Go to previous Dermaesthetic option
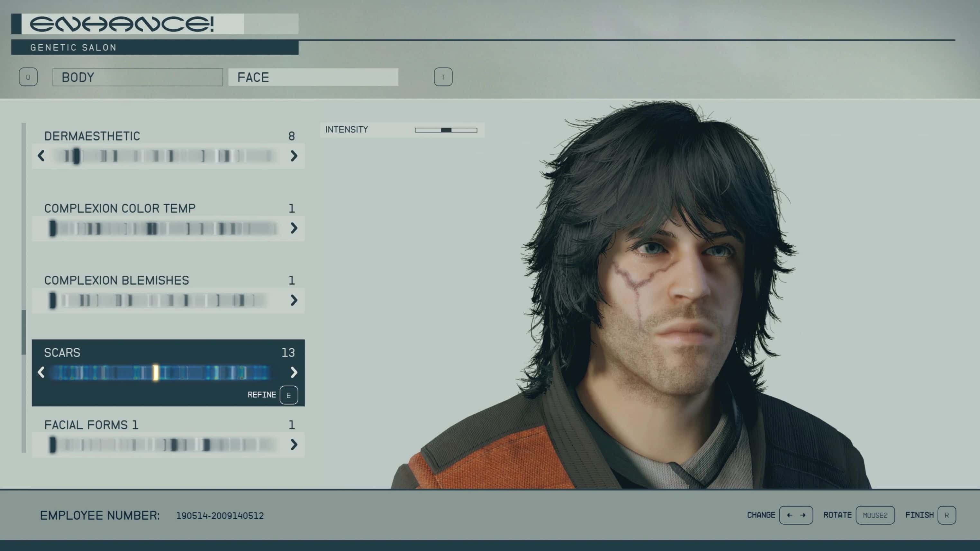This screenshot has height=551, width=980. (41, 156)
